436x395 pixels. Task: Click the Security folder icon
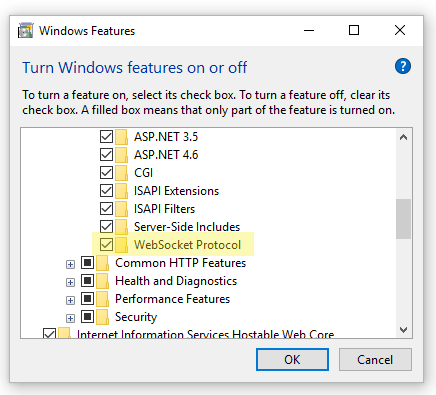(x=103, y=317)
